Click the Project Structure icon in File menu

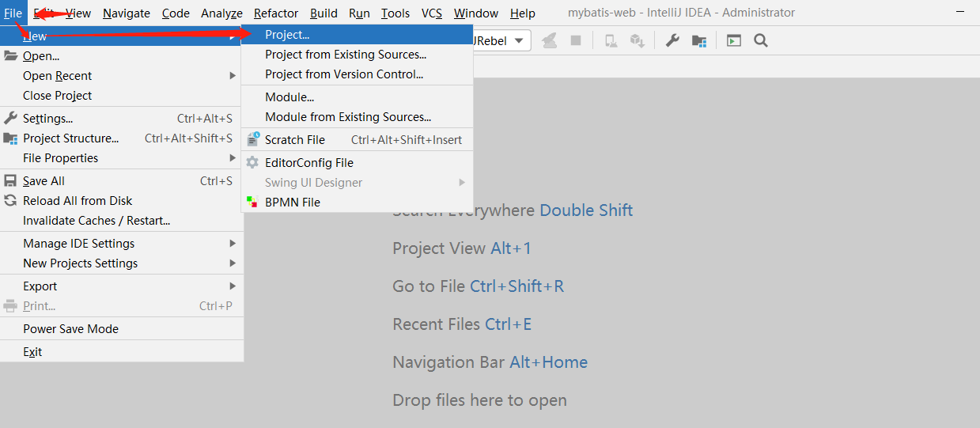[x=10, y=138]
